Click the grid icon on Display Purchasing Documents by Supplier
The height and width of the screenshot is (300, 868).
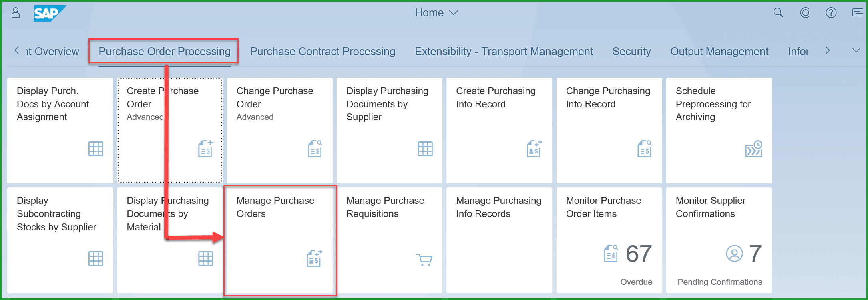click(425, 149)
